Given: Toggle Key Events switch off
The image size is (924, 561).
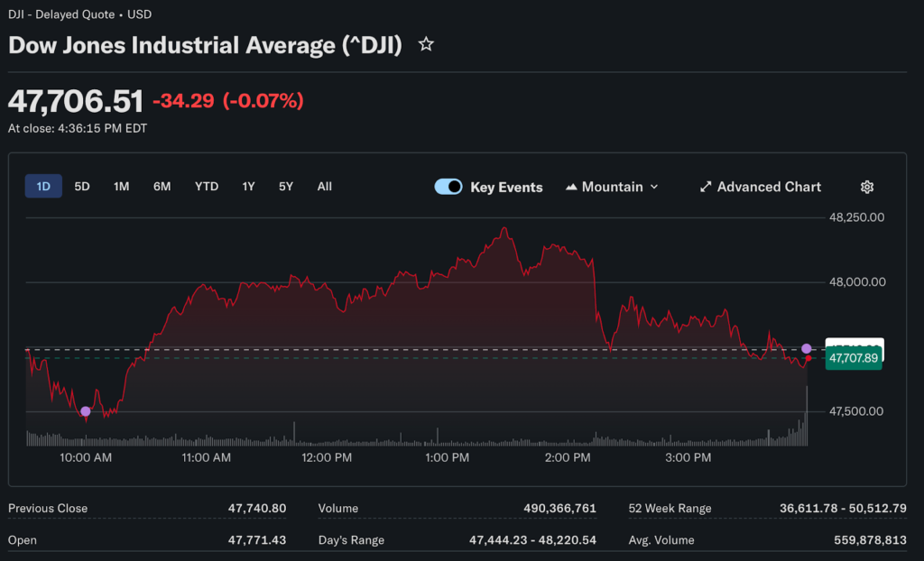Looking at the screenshot, I should pyautogui.click(x=448, y=187).
